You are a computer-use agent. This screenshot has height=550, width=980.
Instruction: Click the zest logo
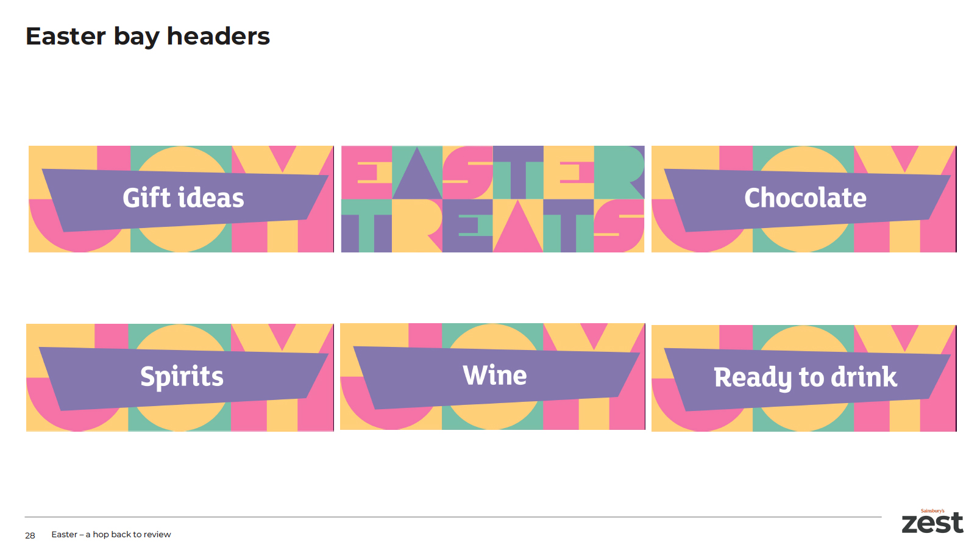[932, 524]
